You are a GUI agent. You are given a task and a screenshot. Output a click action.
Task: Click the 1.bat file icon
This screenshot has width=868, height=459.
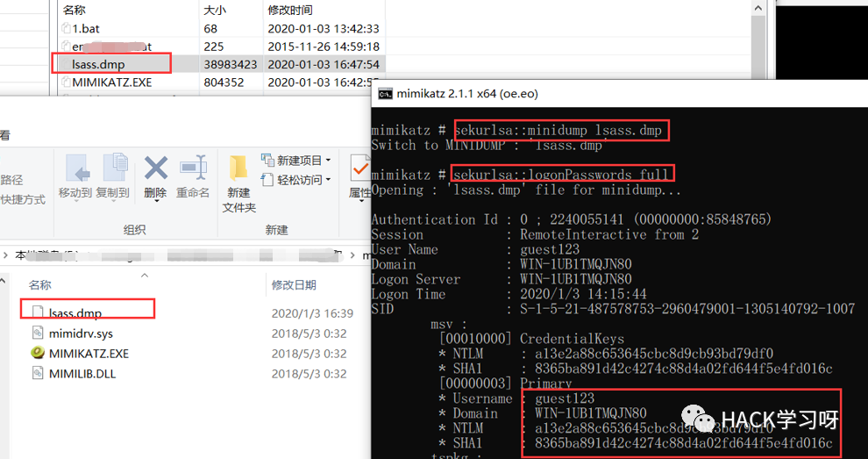[66, 28]
